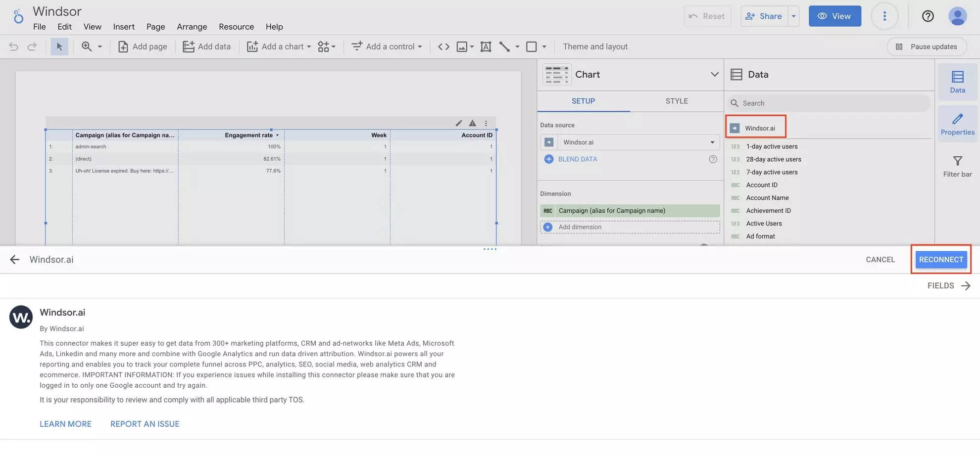Viewport: 980px width, 456px height.
Task: Open the Resource menu
Action: [236, 27]
